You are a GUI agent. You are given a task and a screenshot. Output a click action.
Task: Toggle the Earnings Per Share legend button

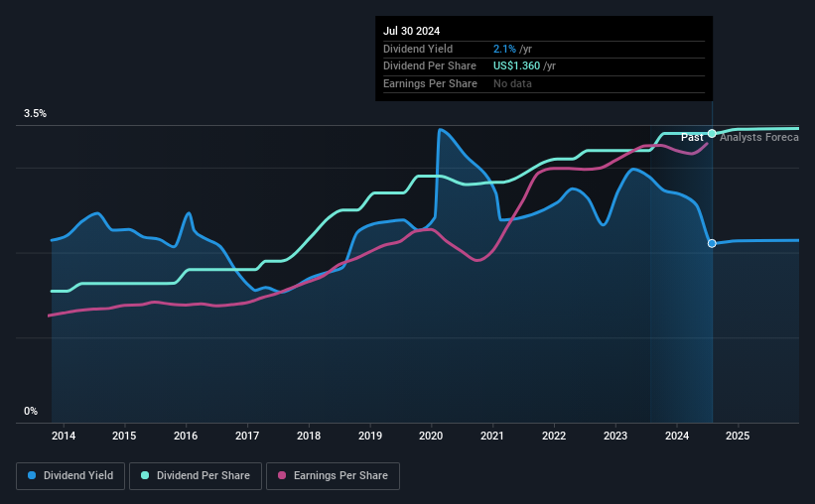pos(333,476)
